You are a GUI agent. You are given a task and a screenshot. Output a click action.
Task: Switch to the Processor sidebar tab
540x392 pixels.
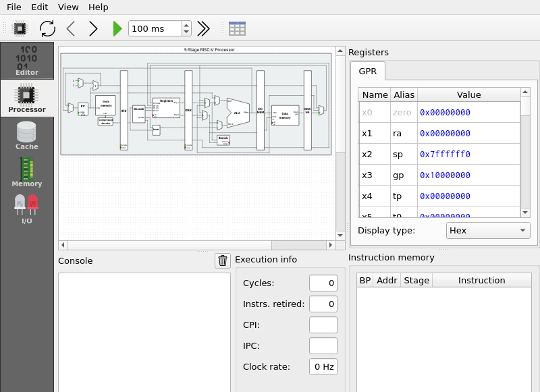click(27, 98)
